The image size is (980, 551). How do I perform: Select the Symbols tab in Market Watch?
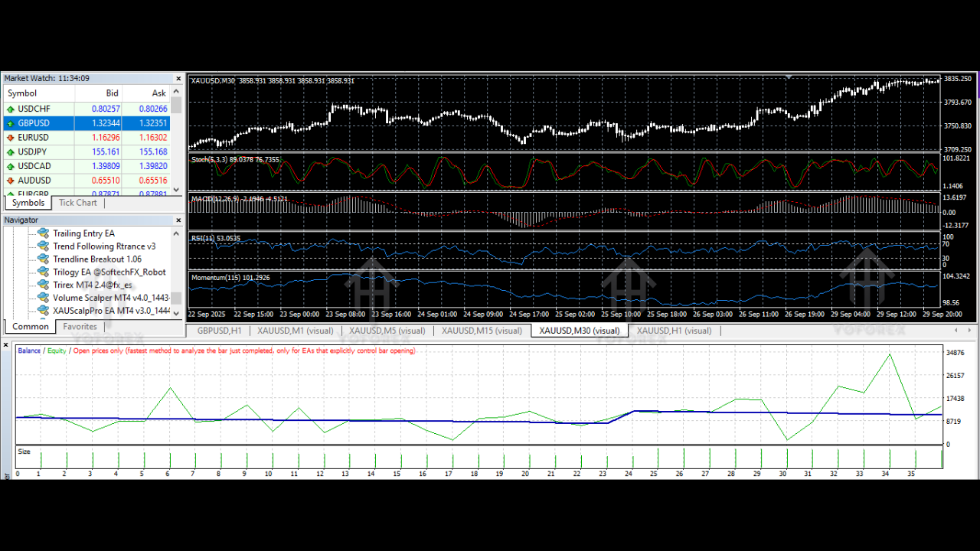28,202
